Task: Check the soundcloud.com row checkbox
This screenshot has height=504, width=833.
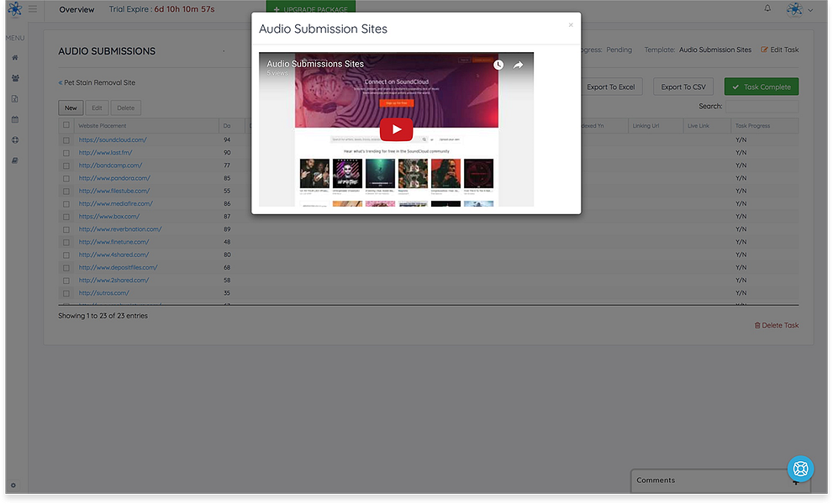Action: pyautogui.click(x=66, y=140)
